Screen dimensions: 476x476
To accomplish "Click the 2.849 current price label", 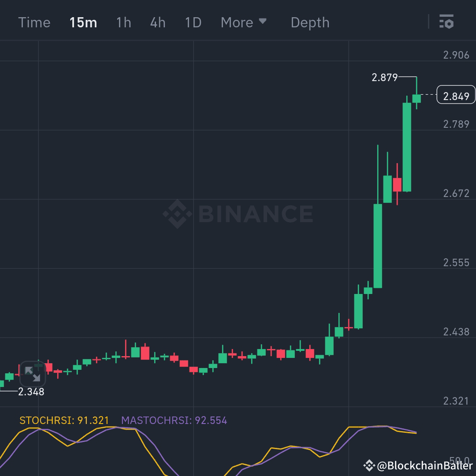I will [x=456, y=95].
